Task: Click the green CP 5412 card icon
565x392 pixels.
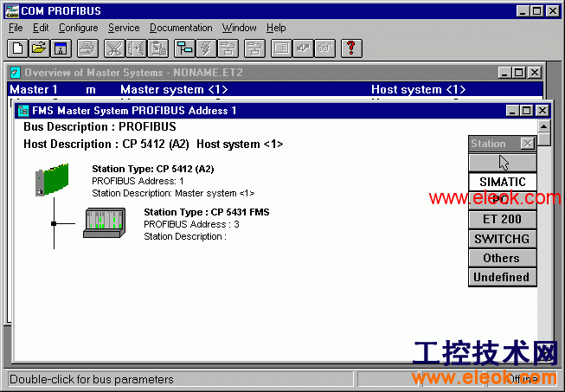Action: tap(52, 180)
